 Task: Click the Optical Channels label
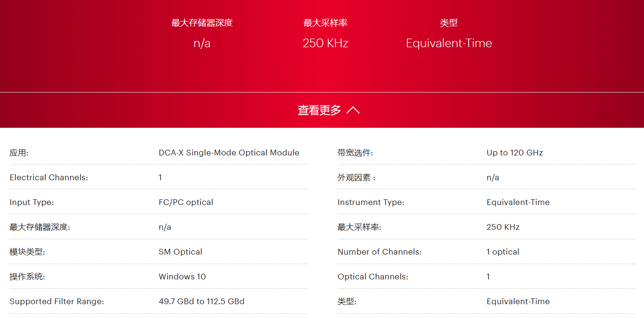coord(373,277)
